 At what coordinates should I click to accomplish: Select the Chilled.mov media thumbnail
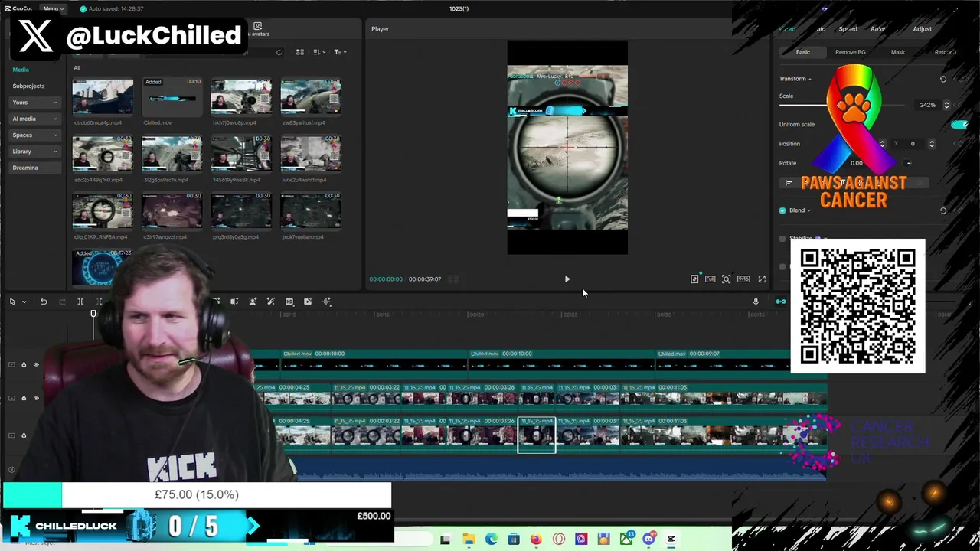click(171, 97)
